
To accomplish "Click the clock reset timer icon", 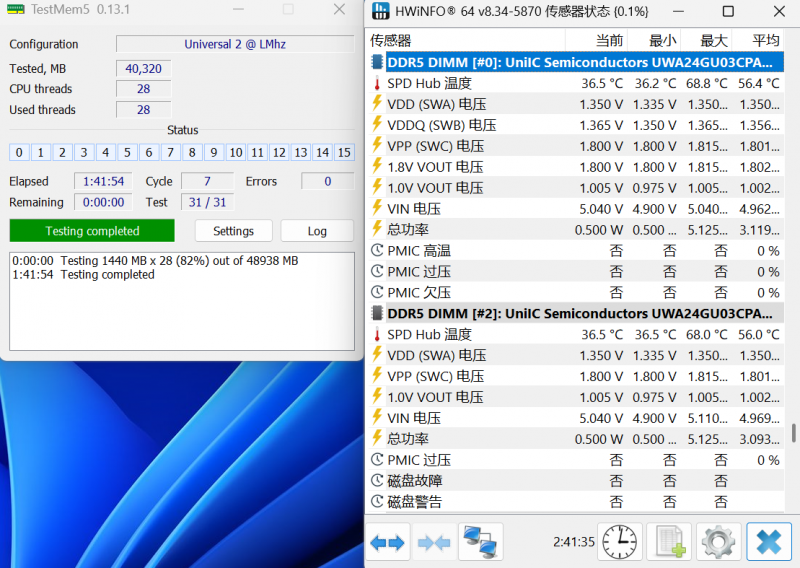I will (x=619, y=542).
